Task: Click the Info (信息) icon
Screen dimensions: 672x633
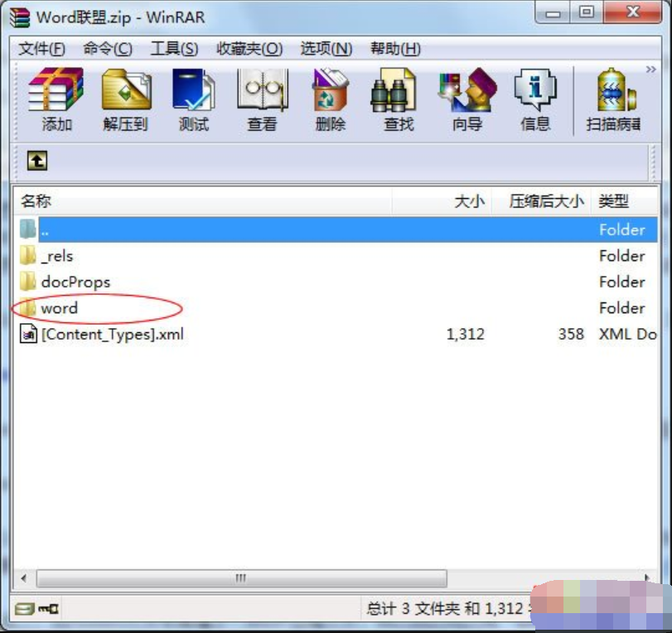Action: (x=534, y=99)
